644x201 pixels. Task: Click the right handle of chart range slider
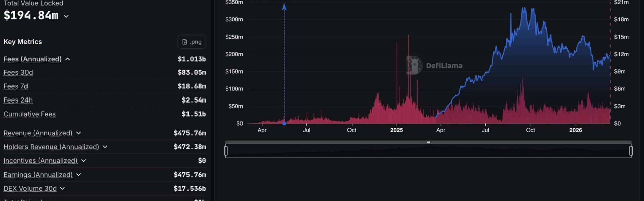(x=631, y=151)
